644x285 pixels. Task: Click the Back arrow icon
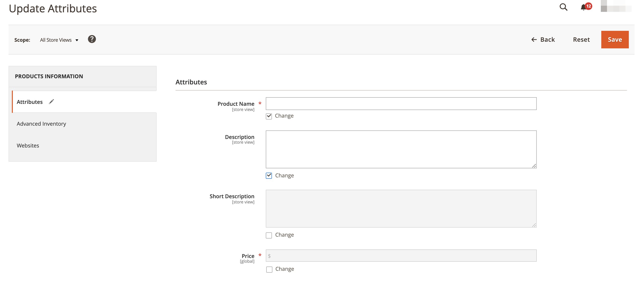coord(534,39)
